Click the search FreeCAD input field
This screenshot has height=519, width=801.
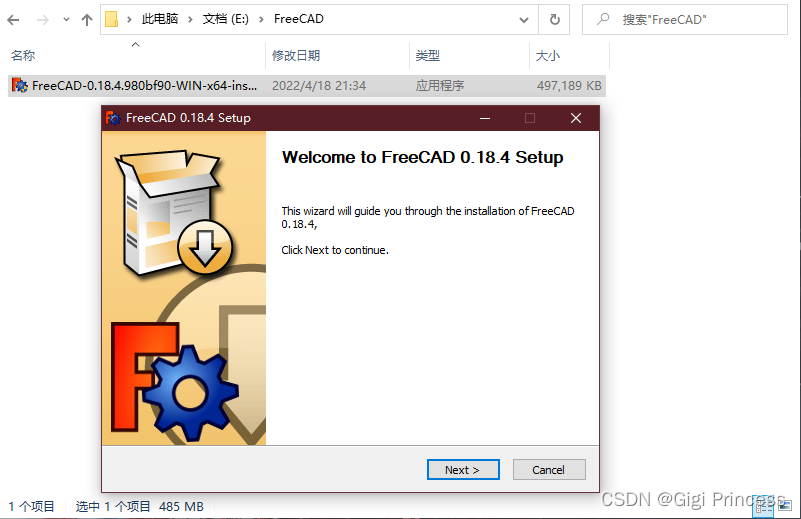(685, 20)
